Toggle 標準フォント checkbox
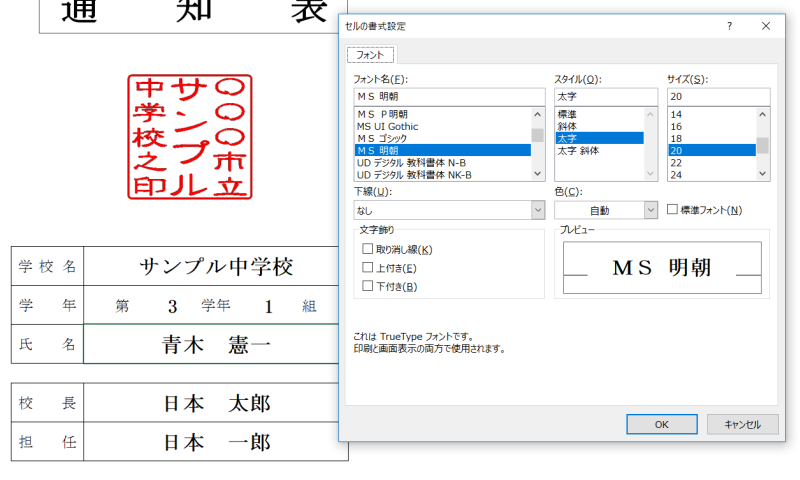 [672, 209]
